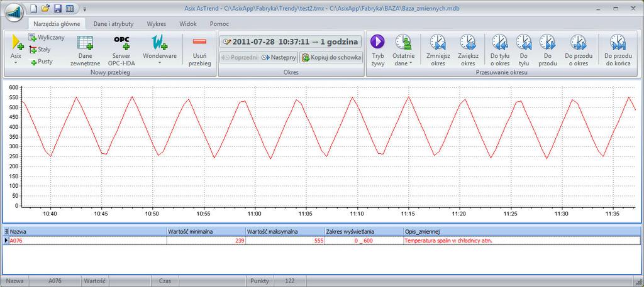Click the display range cell 0 _ 600
The height and width of the screenshot is (287, 644).
tap(364, 241)
